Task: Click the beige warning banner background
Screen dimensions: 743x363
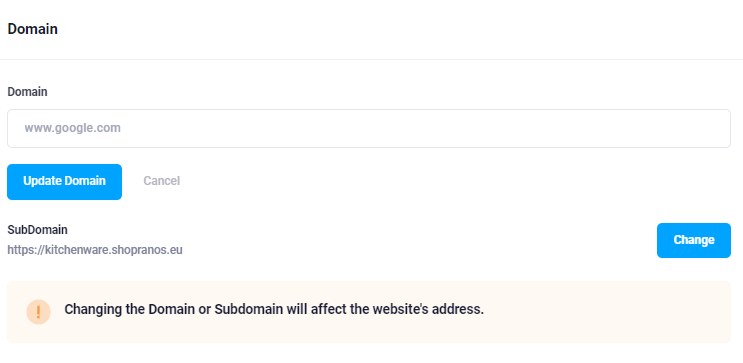Action: (369, 312)
